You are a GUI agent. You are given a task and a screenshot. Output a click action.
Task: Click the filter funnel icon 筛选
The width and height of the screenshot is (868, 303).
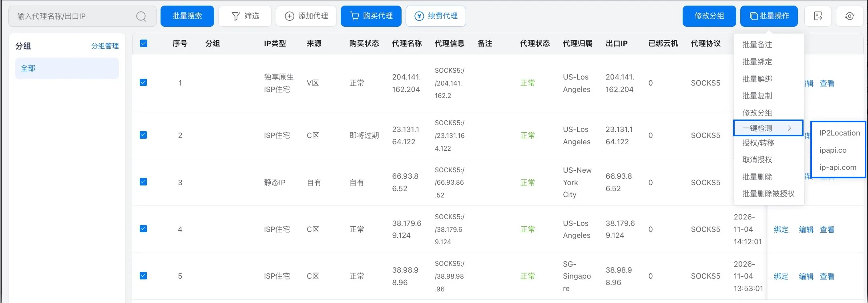point(236,16)
